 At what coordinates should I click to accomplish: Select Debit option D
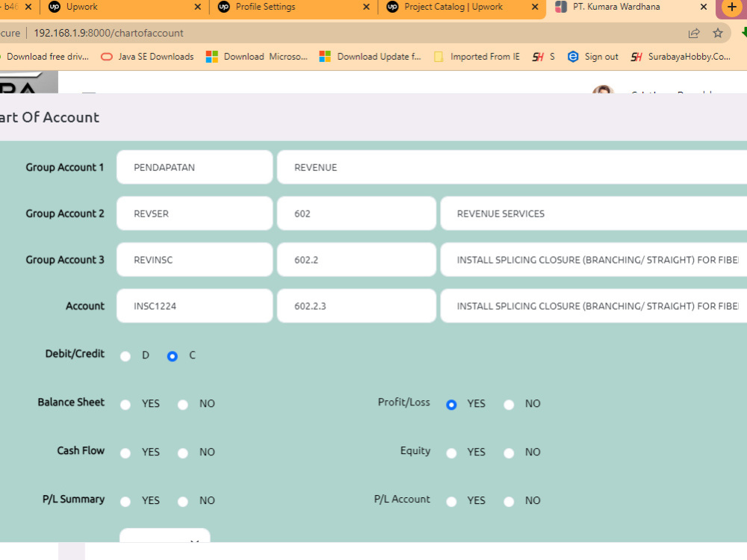[x=125, y=356]
